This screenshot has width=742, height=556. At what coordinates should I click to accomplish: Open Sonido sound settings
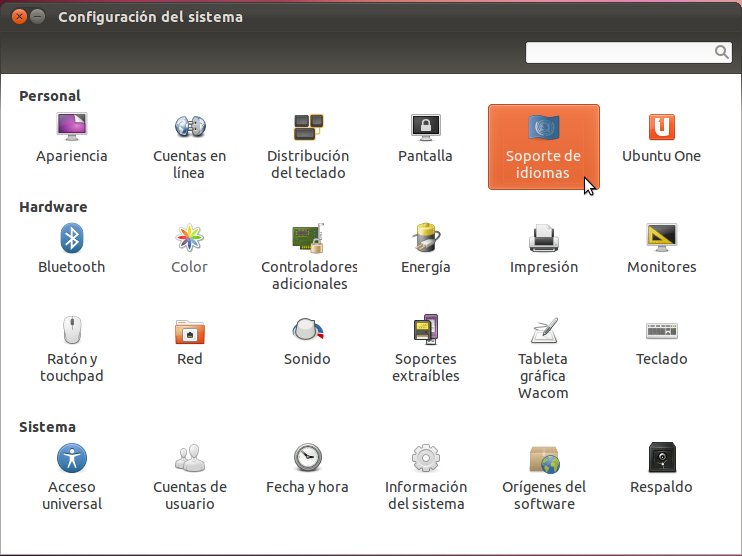coord(307,341)
